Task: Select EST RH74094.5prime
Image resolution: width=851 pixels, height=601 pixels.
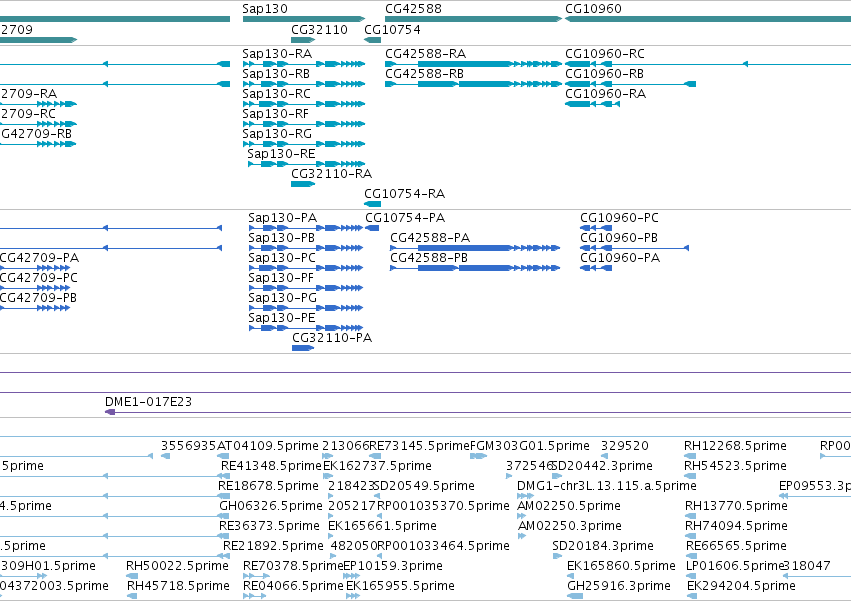Action: click(736, 527)
